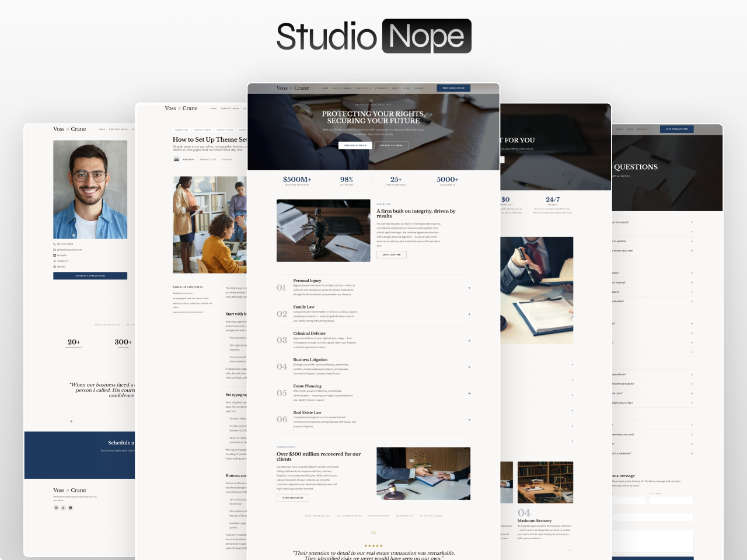Click the Instagram icon in profile page footer

point(57,508)
